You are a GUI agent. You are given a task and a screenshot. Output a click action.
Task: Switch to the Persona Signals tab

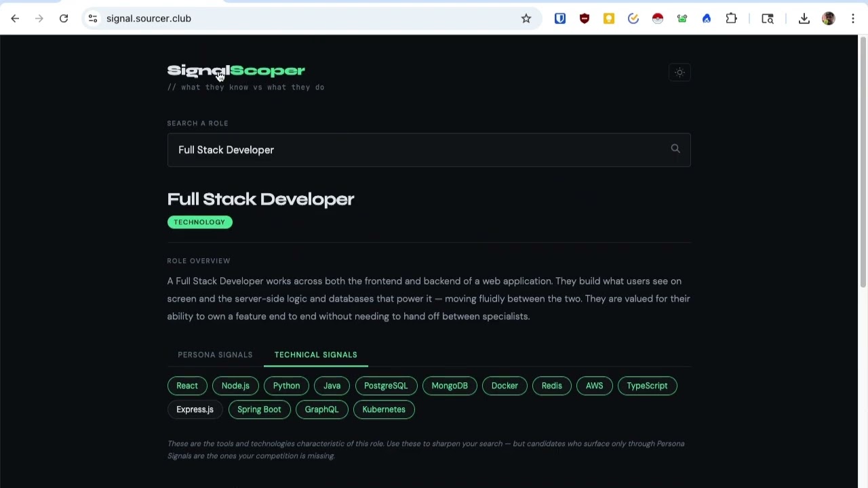215,354
